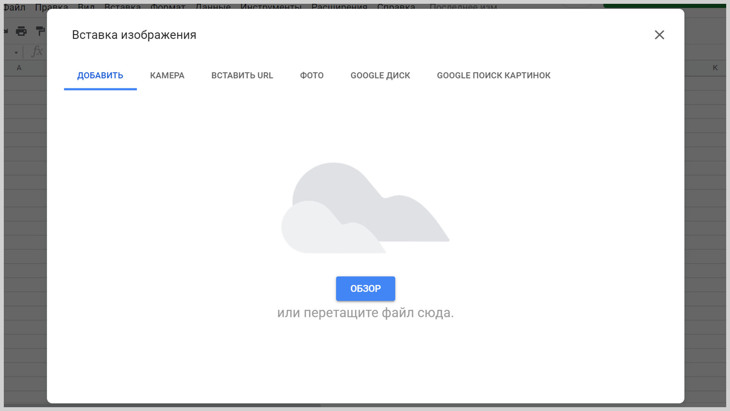Close the Вставка изображения dialog
The height and width of the screenshot is (411, 730).
coord(659,35)
